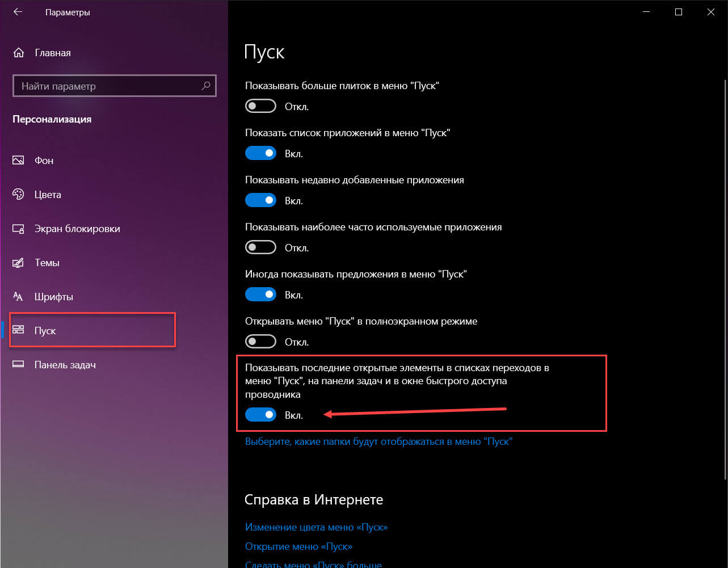Viewport: 728px width, 568px height.
Task: Click the "Персонализация" heading
Action: 52,119
